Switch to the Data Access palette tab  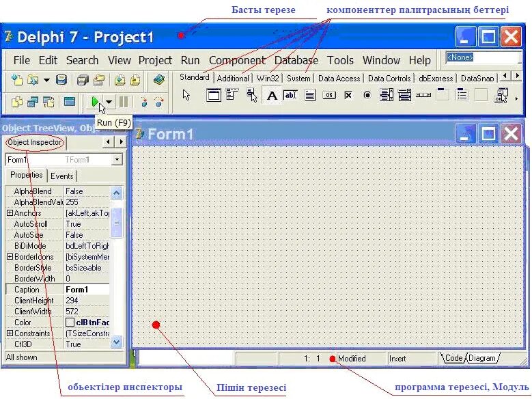tap(339, 79)
